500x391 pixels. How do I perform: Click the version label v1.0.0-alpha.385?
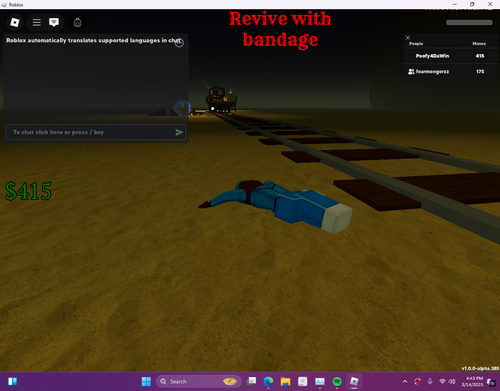click(x=480, y=368)
